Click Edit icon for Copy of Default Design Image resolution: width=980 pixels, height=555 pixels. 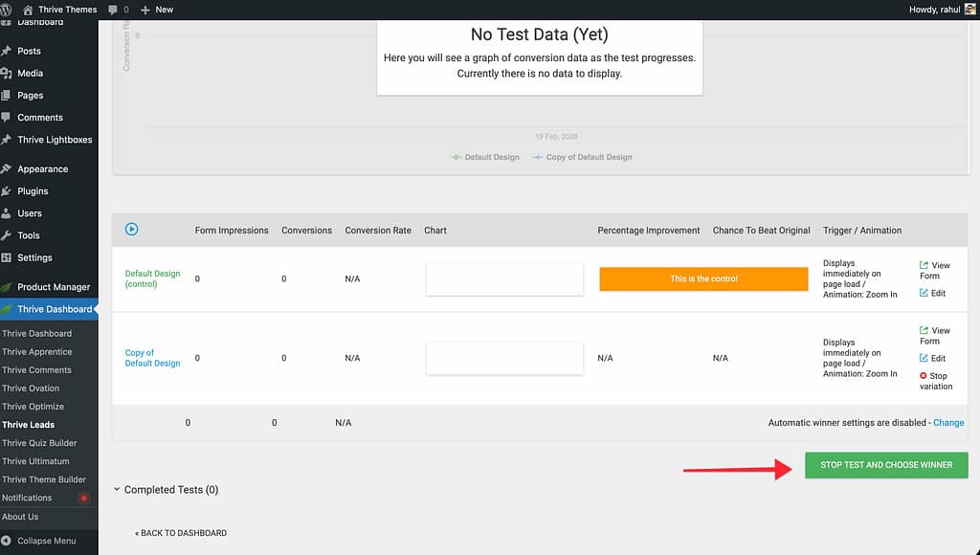tap(924, 358)
